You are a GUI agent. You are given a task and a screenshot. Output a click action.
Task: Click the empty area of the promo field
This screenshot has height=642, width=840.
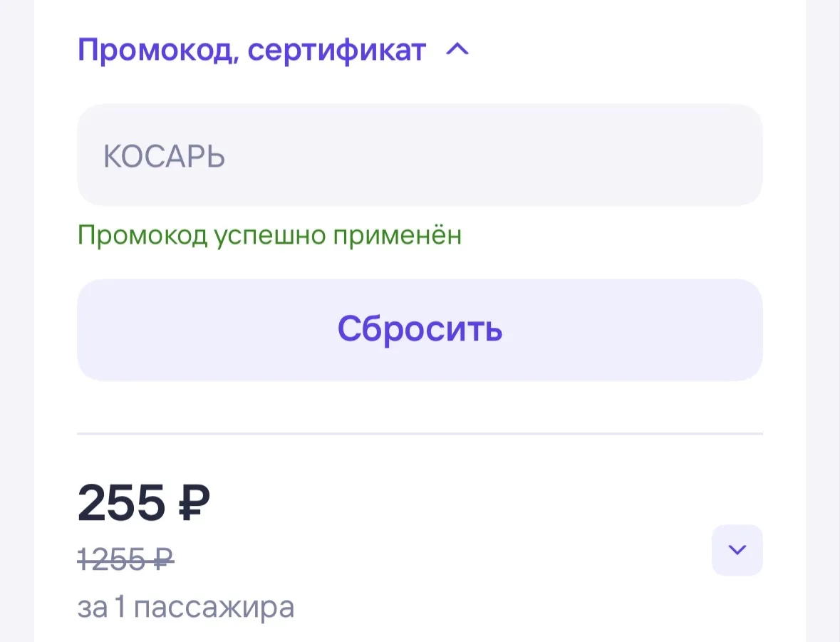coord(493,155)
